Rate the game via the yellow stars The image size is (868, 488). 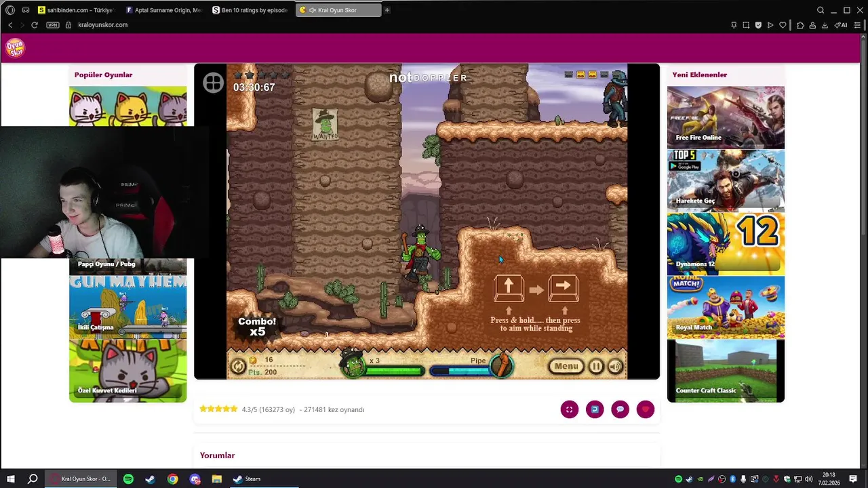click(x=218, y=409)
